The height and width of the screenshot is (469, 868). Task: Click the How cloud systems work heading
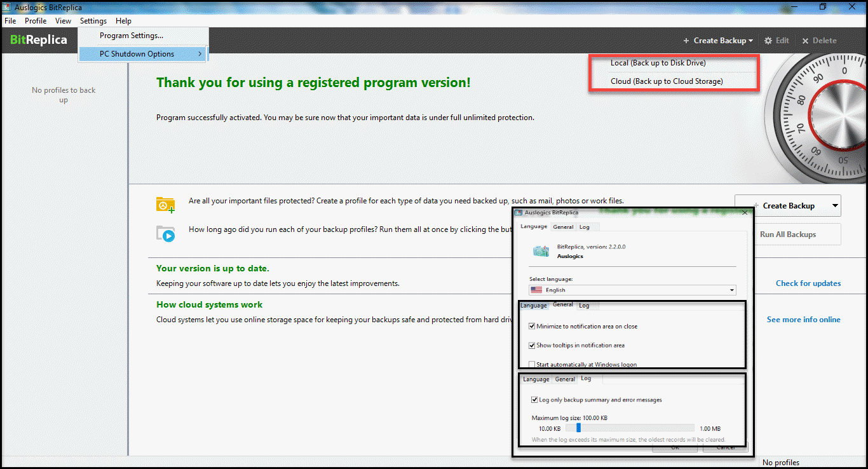pos(210,304)
